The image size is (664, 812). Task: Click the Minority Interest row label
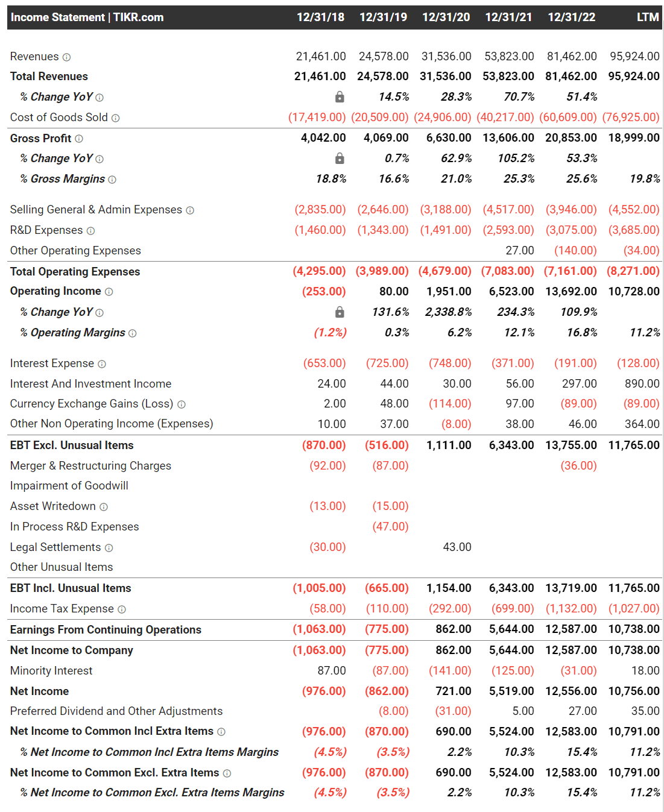(x=51, y=671)
